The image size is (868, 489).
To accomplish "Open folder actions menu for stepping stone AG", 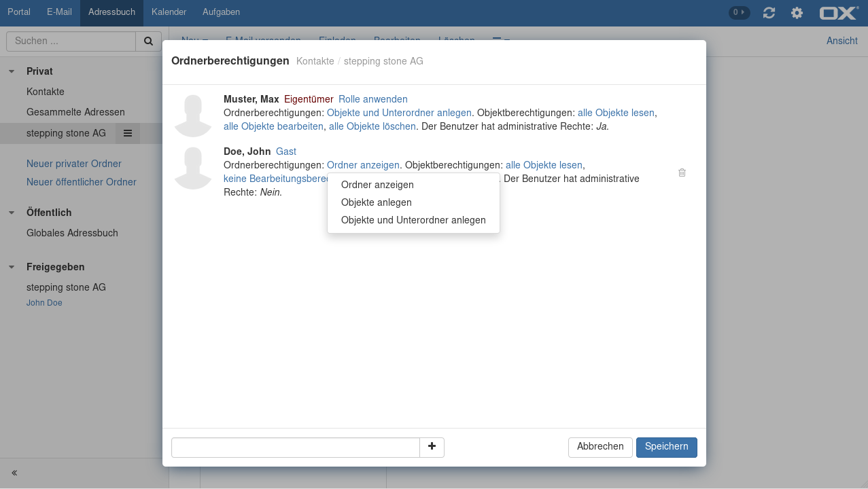I will point(127,133).
